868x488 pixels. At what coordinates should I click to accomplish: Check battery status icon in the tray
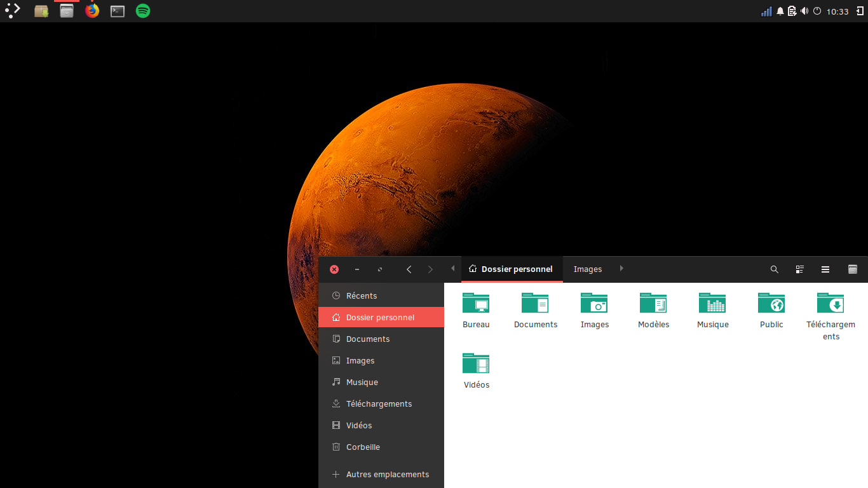point(792,11)
